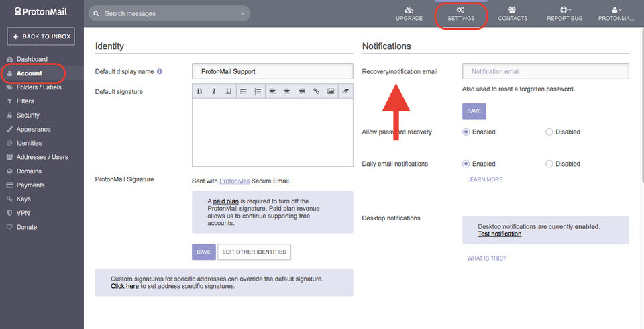Click the Security lock icon
Image resolution: width=644 pixels, height=329 pixels.
9,115
